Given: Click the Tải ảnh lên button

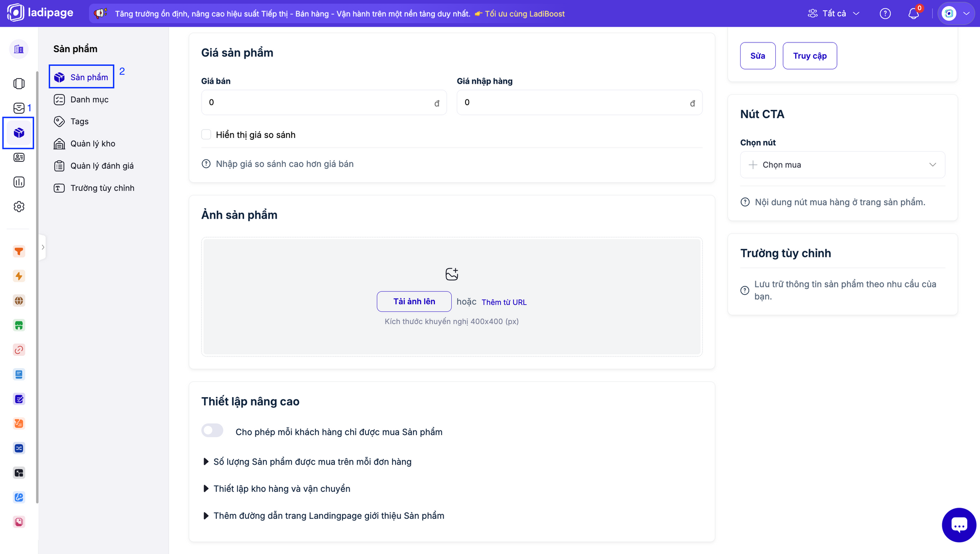Looking at the screenshot, I should 414,302.
